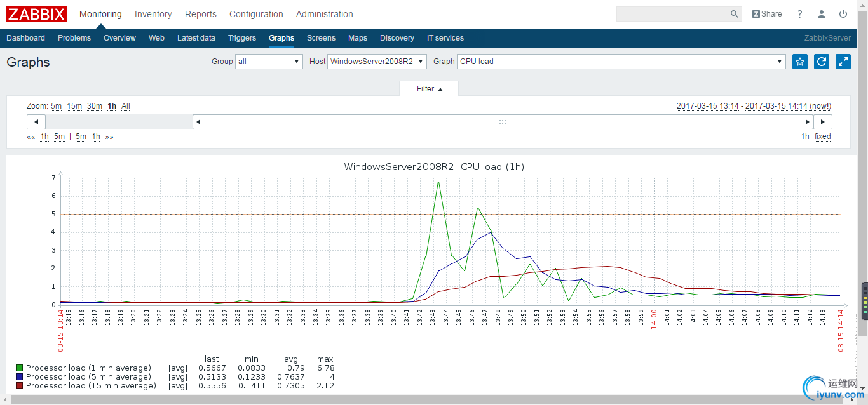The height and width of the screenshot is (405, 868).
Task: Move back 1h using left link
Action: tap(44, 136)
